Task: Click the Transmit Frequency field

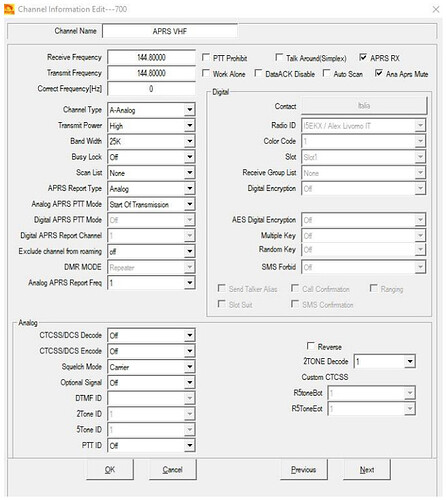Action: click(x=151, y=73)
